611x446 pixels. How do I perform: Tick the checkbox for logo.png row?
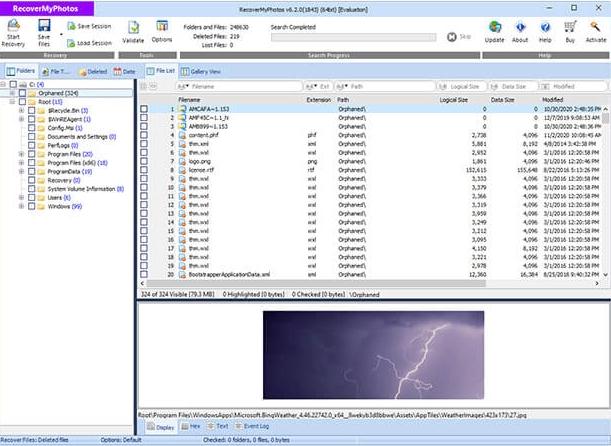click(144, 160)
